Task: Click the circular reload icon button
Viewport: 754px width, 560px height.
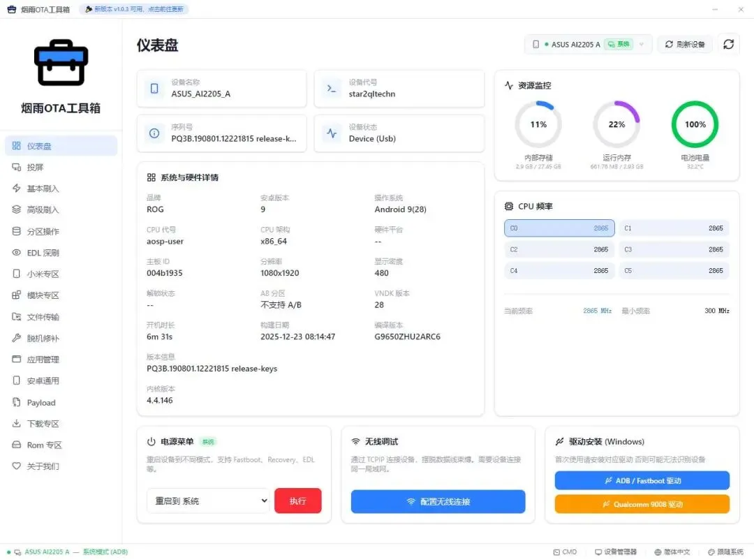Action: [x=728, y=44]
